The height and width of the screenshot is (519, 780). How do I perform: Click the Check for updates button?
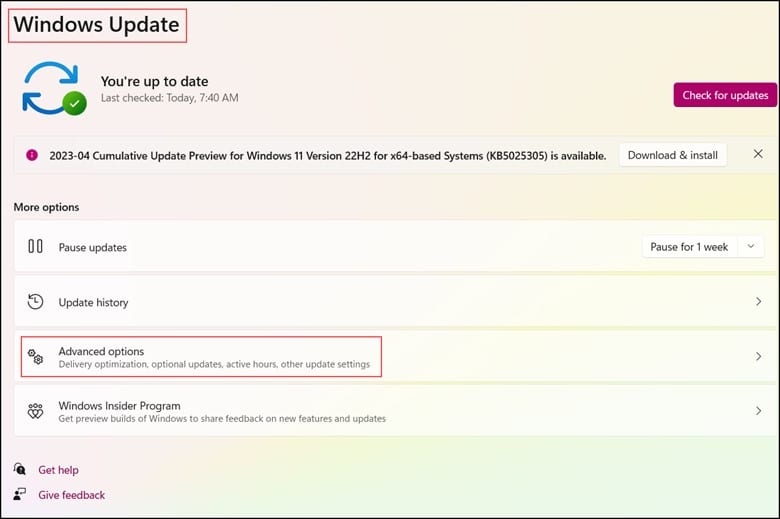(x=725, y=95)
